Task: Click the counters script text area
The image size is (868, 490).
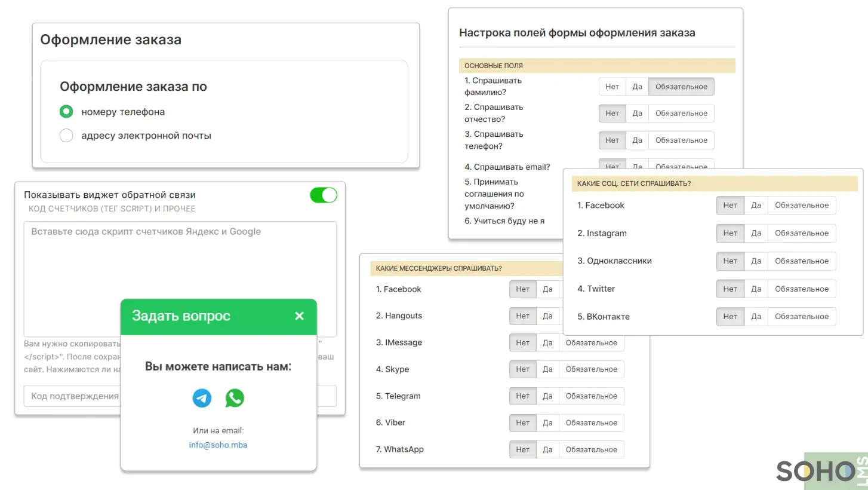Action: (180, 279)
